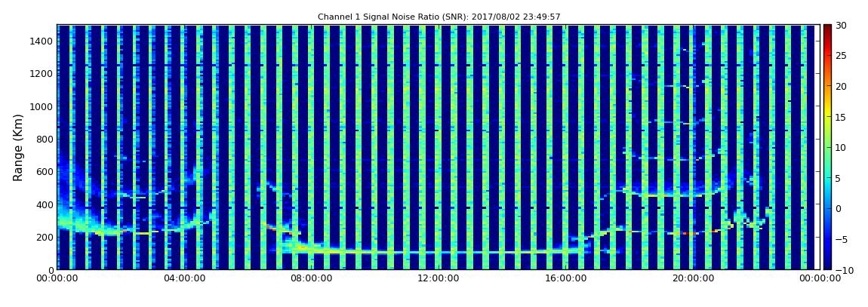868x307 pixels.
Task: Click the 12:00:00 time axis tick label
Action: click(x=438, y=279)
